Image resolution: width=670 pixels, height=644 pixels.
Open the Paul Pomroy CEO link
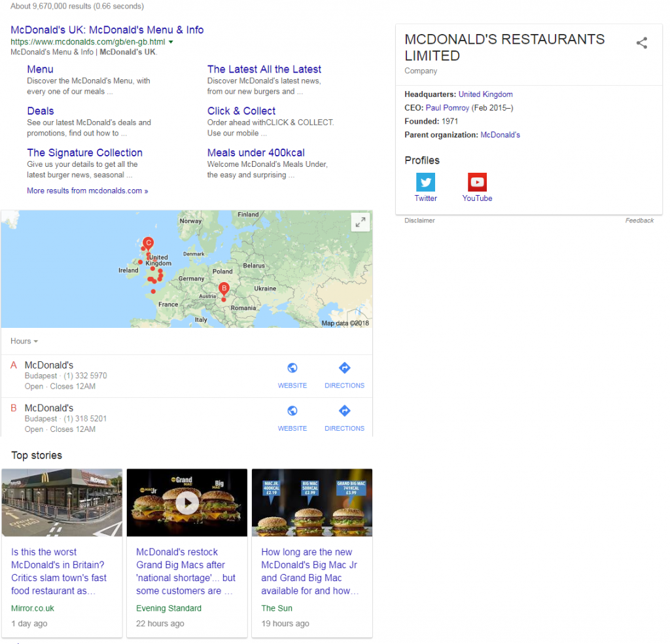(x=448, y=108)
